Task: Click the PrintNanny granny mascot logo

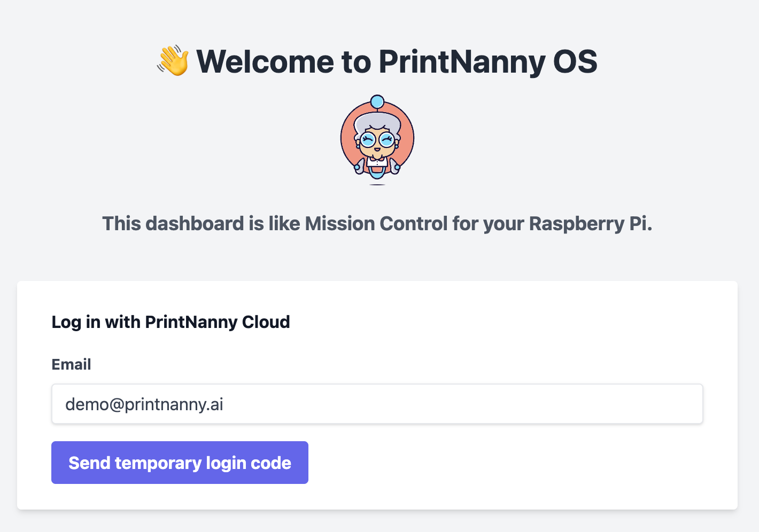Action: point(377,140)
